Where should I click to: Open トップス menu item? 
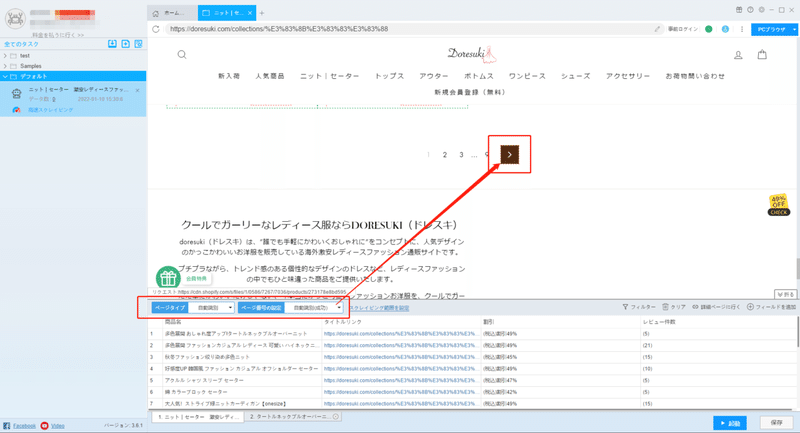[x=389, y=76]
